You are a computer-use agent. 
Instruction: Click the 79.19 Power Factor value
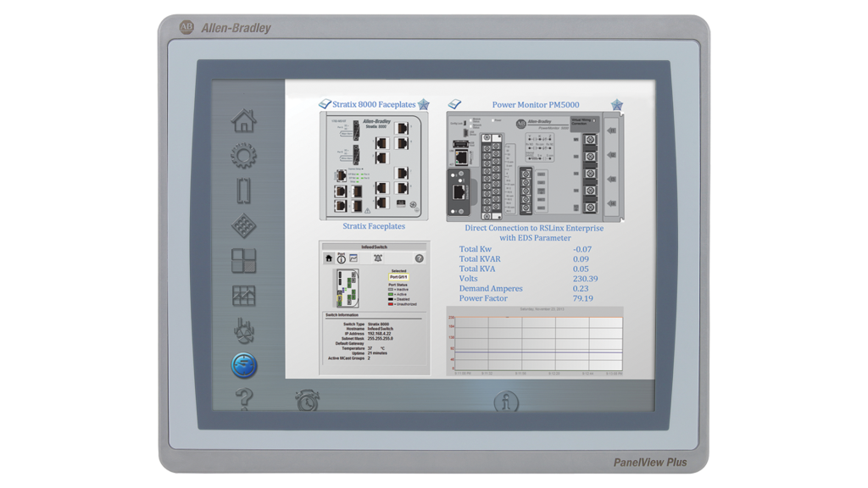pos(583,298)
